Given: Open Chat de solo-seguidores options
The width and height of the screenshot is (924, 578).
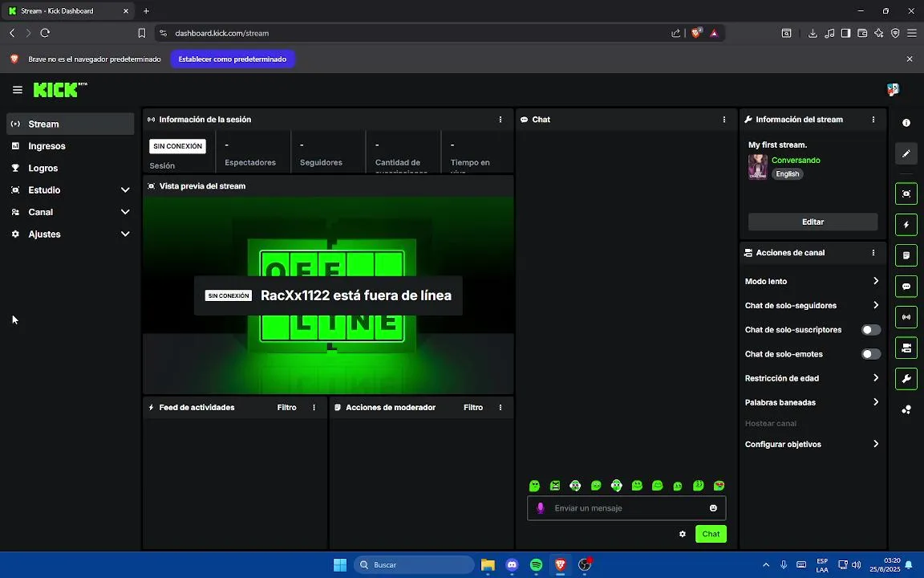Looking at the screenshot, I should click(812, 306).
